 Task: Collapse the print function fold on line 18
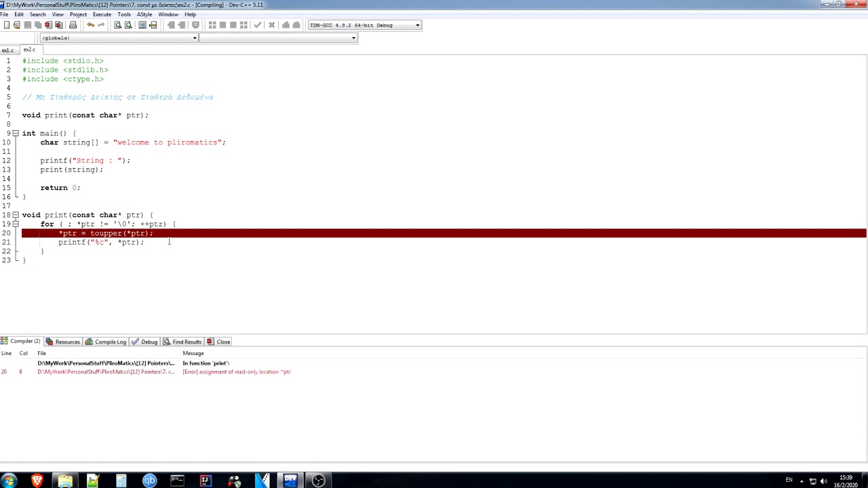[16, 215]
